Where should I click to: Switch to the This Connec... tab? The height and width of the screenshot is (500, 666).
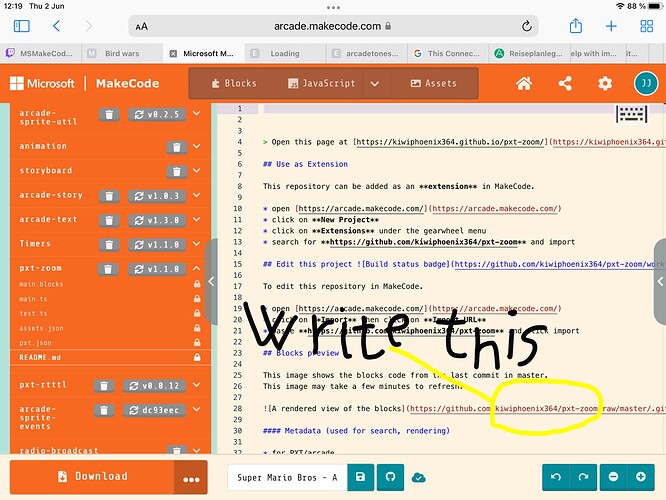(x=448, y=54)
